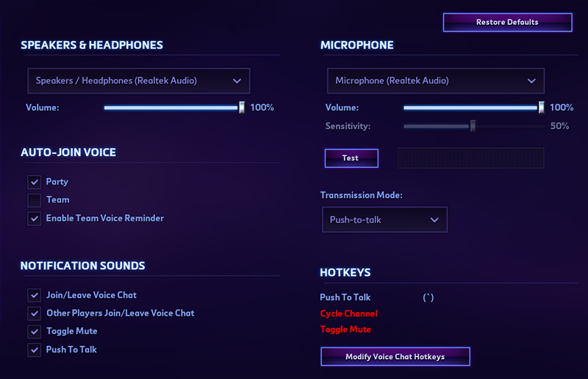Viewport: 588px width, 379px height.
Task: Select the Toggle Mute hotkey entry
Action: (345, 330)
